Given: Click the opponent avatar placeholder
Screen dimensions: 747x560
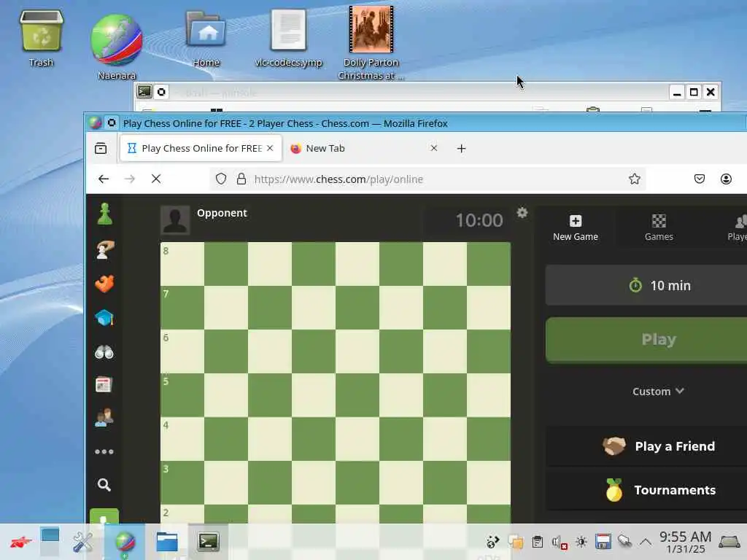Looking at the screenshot, I should tap(175, 220).
